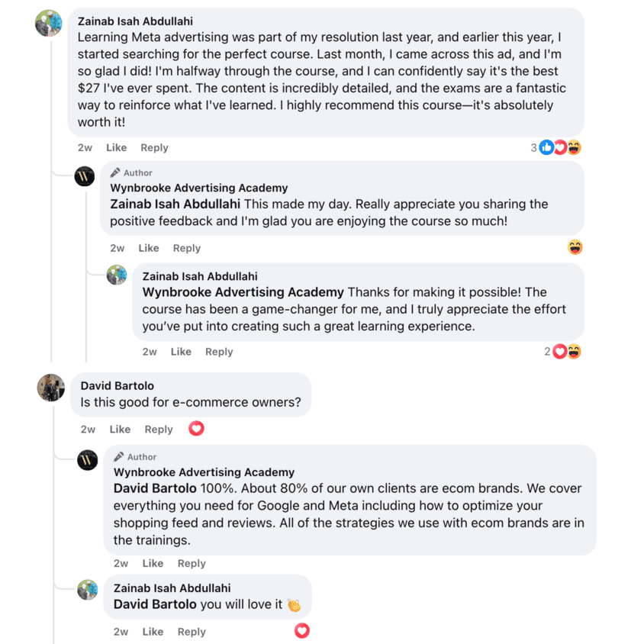The height and width of the screenshot is (644, 644).
Task: Open reactions summary showing 3 on top comment
Action: coord(555,147)
